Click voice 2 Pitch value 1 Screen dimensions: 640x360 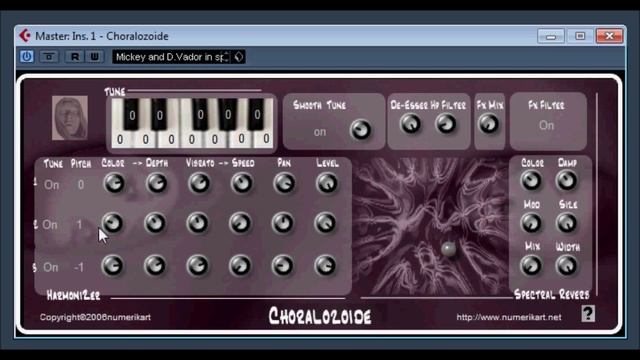pos(79,224)
